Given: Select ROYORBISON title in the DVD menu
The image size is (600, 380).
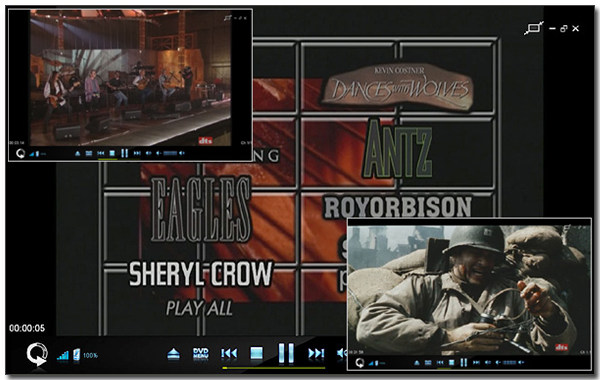Looking at the screenshot, I should (398, 207).
